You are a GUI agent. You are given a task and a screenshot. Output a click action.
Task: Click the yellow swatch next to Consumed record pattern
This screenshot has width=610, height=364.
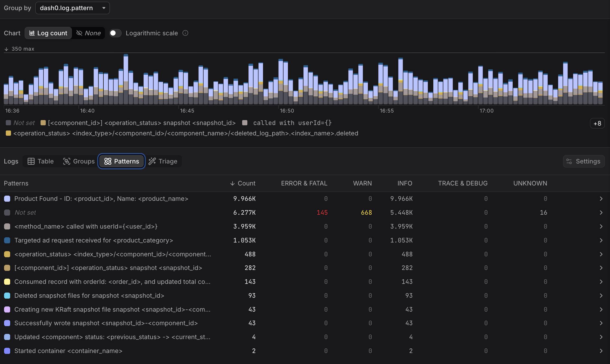pyautogui.click(x=7, y=282)
